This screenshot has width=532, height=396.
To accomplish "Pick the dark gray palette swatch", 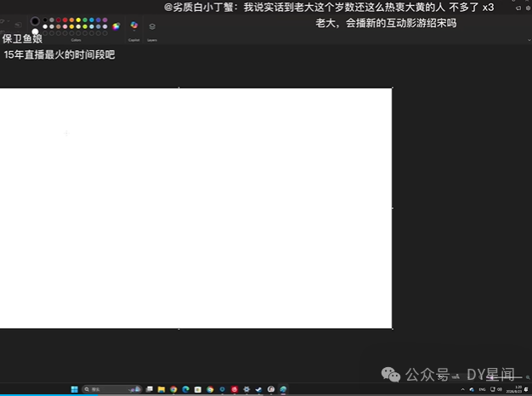I will point(52,20).
